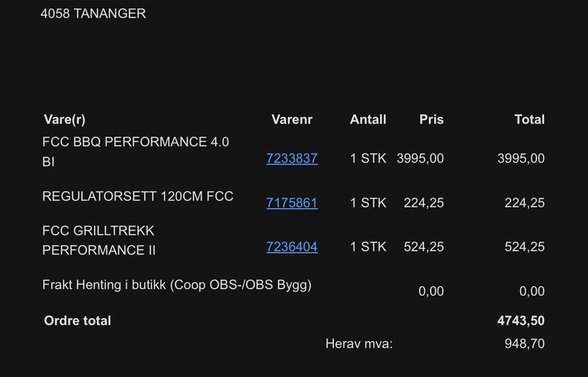Image resolution: width=588 pixels, height=377 pixels.
Task: Open product link 7175861
Action: click(292, 203)
